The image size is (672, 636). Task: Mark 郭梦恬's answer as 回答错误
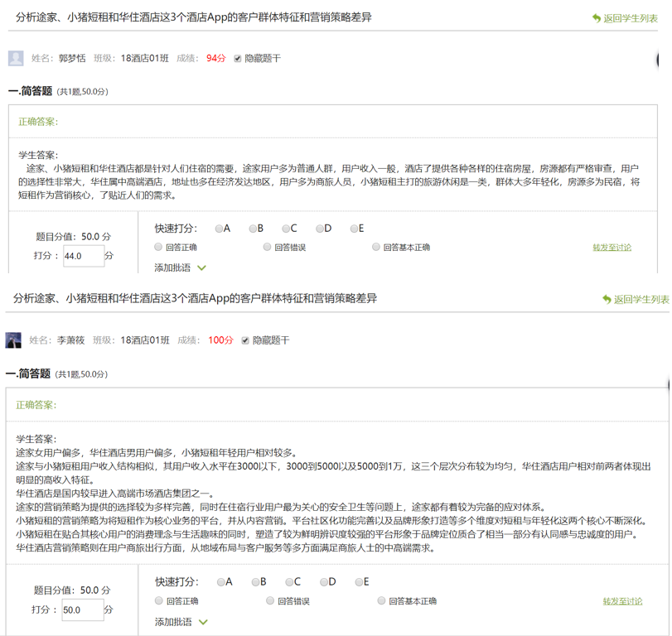(x=267, y=247)
